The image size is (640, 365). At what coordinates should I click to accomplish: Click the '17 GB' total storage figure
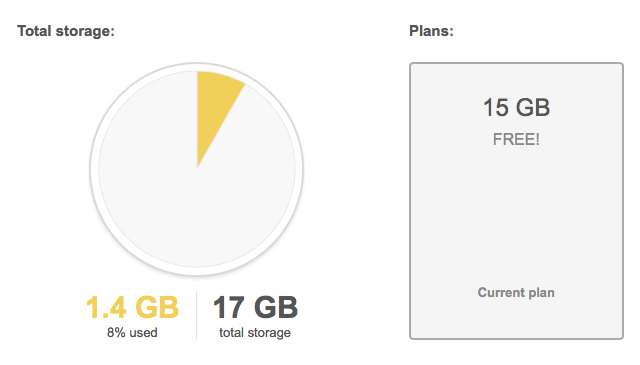click(x=255, y=307)
